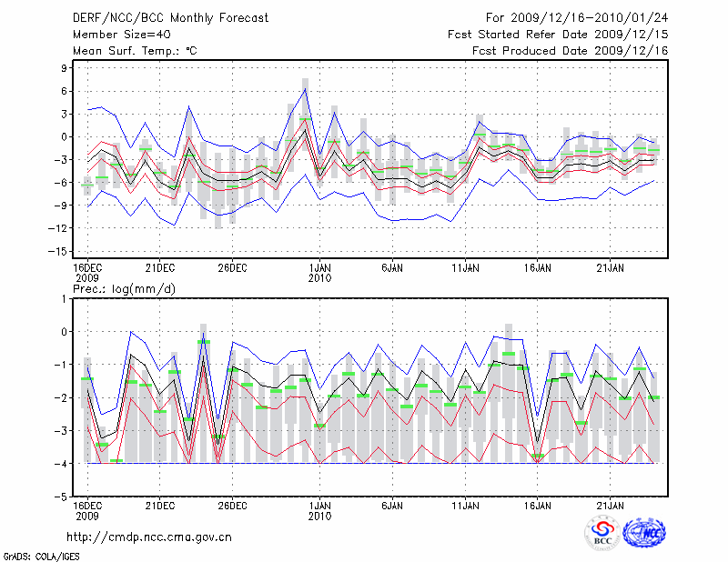Click 11JAN tick on temperature chart axis
The height and width of the screenshot is (562, 728).
[465, 268]
